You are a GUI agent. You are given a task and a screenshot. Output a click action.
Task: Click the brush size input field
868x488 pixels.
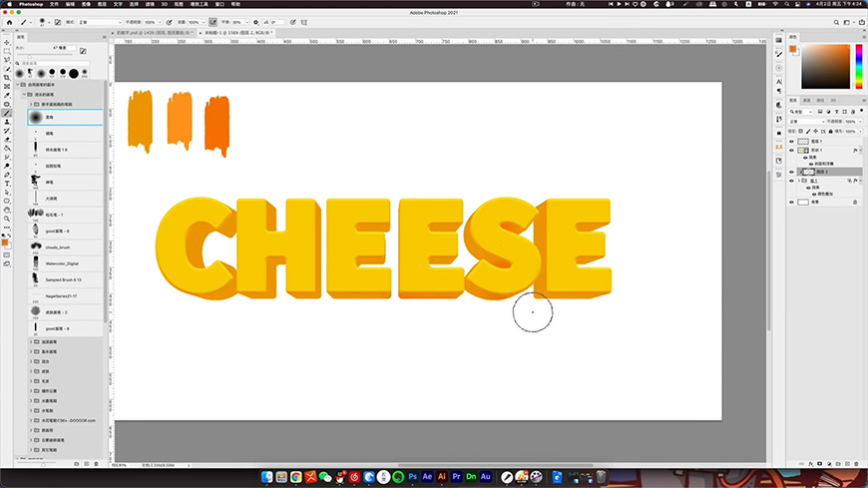60,46
